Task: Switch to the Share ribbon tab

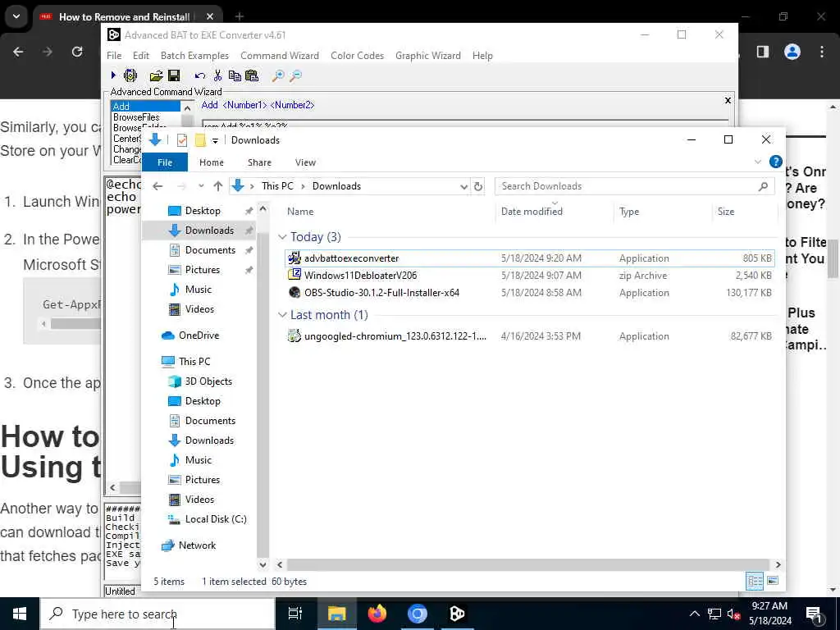Action: pyautogui.click(x=259, y=162)
